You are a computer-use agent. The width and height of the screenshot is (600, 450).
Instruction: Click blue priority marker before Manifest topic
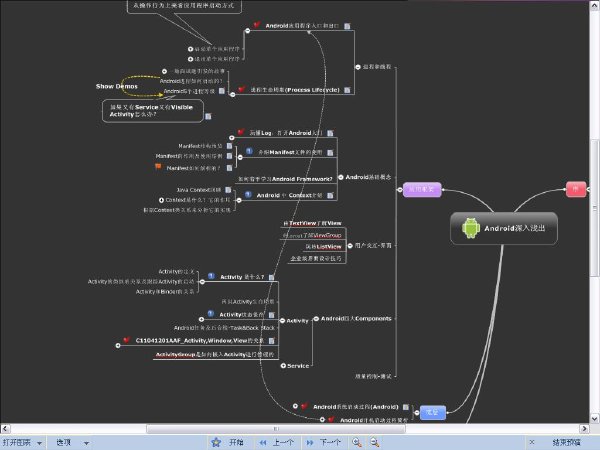click(249, 151)
